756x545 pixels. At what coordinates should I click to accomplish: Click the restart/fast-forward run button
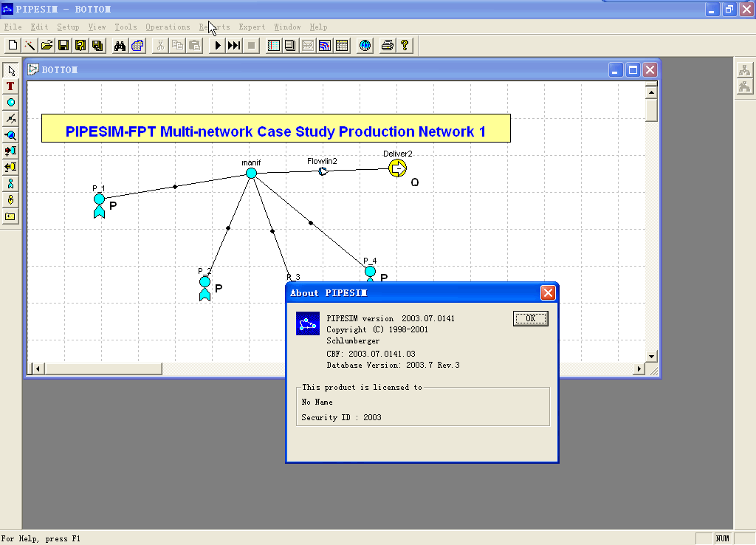234,46
